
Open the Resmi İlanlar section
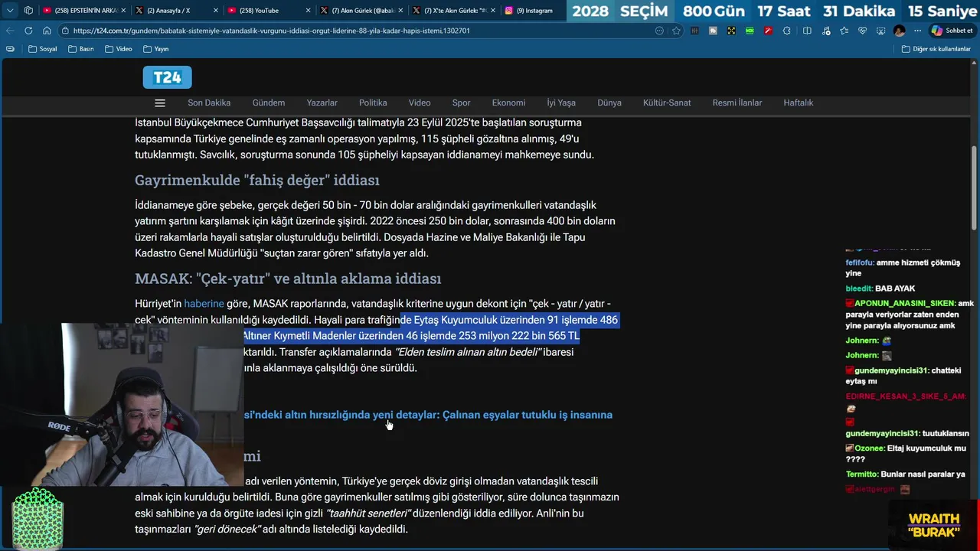tap(737, 103)
